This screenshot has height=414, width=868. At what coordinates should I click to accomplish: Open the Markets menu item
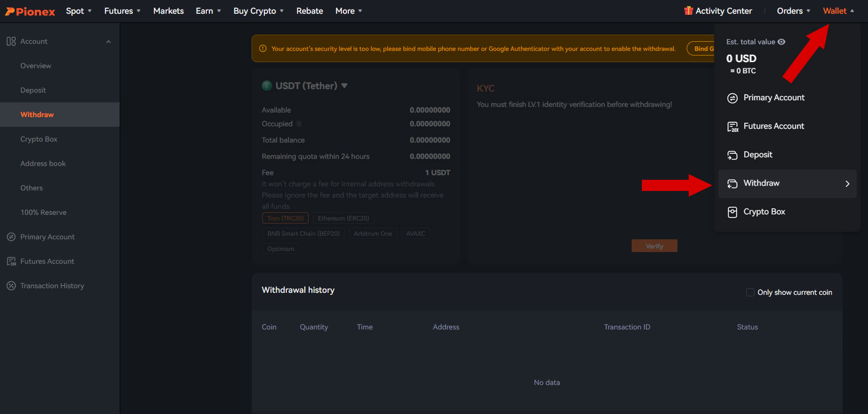[169, 11]
